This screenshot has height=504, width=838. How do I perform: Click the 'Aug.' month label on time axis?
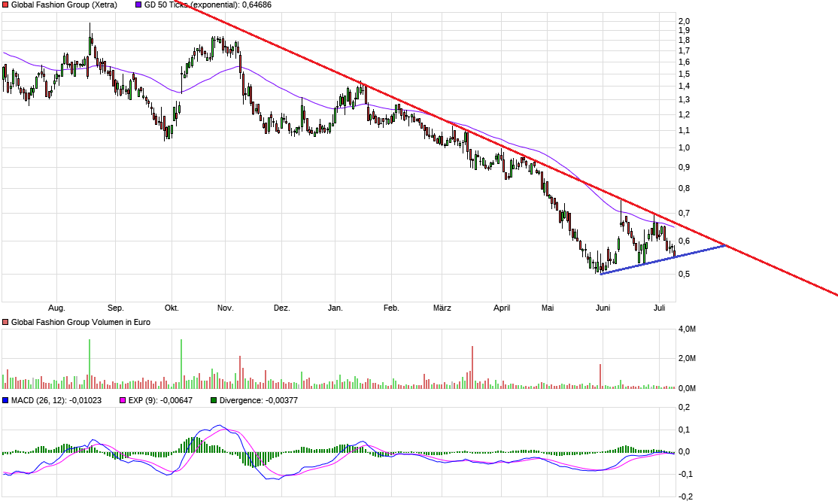click(x=56, y=308)
